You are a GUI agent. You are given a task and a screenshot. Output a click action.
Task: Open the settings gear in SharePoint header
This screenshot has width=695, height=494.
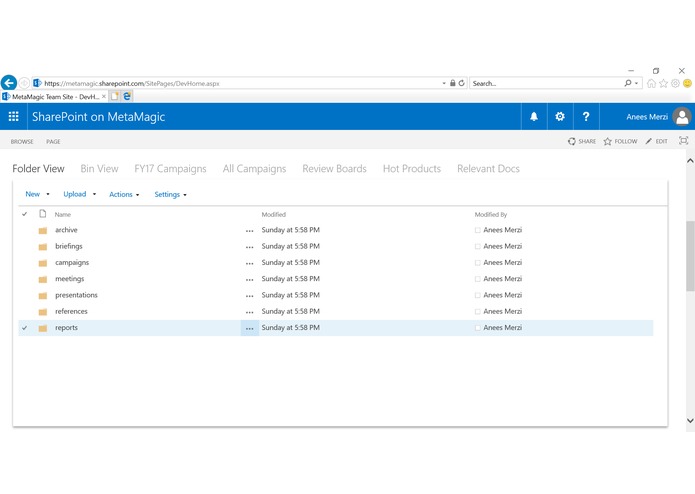point(560,117)
